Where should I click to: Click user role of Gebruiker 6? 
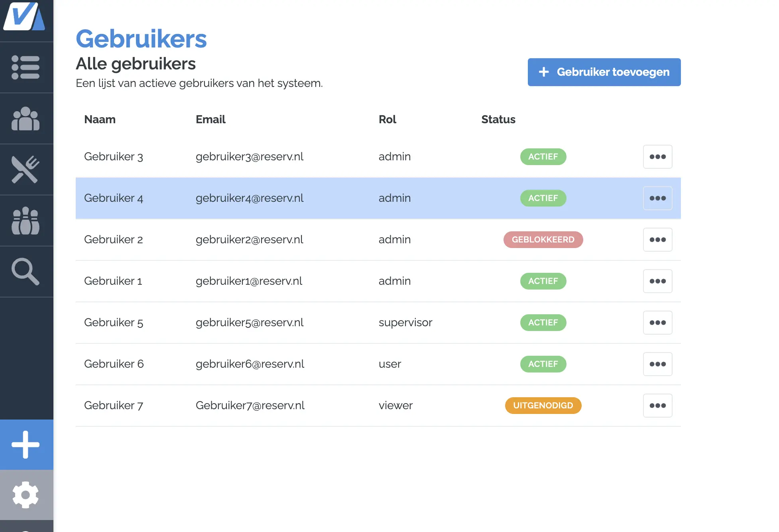(x=390, y=364)
